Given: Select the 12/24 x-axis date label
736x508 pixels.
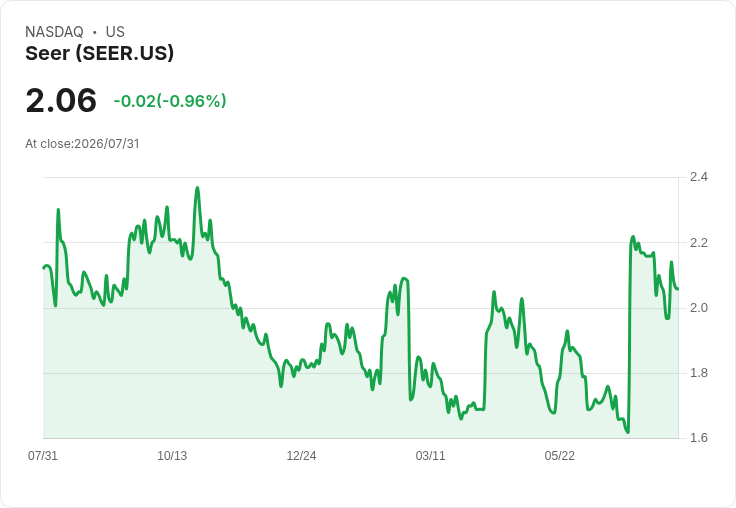Looking at the screenshot, I should 301,455.
